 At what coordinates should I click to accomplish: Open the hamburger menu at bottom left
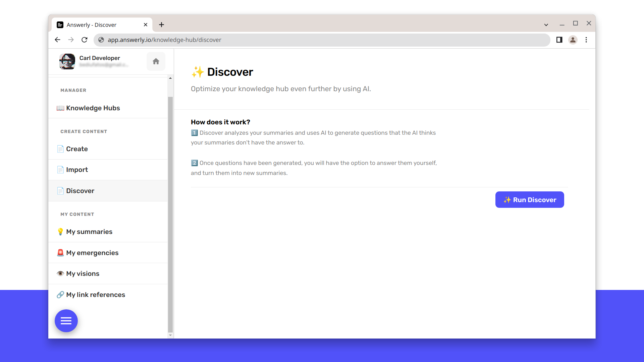[66, 320]
